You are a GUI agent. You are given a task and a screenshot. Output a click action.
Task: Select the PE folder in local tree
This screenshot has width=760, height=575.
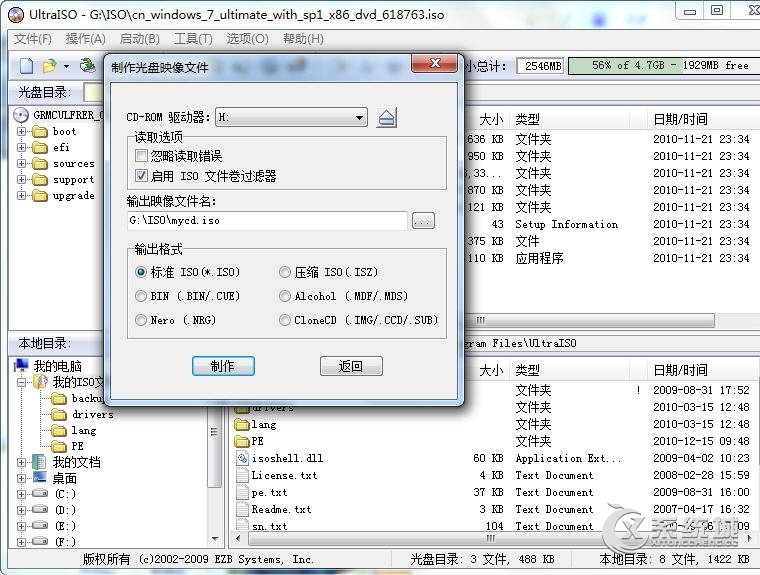tap(59, 446)
